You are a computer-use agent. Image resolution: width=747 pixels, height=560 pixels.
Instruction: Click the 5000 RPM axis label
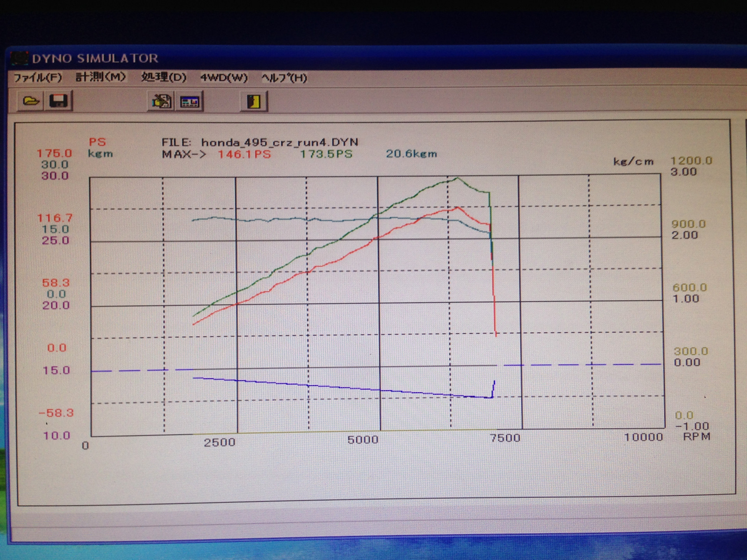pyautogui.click(x=363, y=440)
